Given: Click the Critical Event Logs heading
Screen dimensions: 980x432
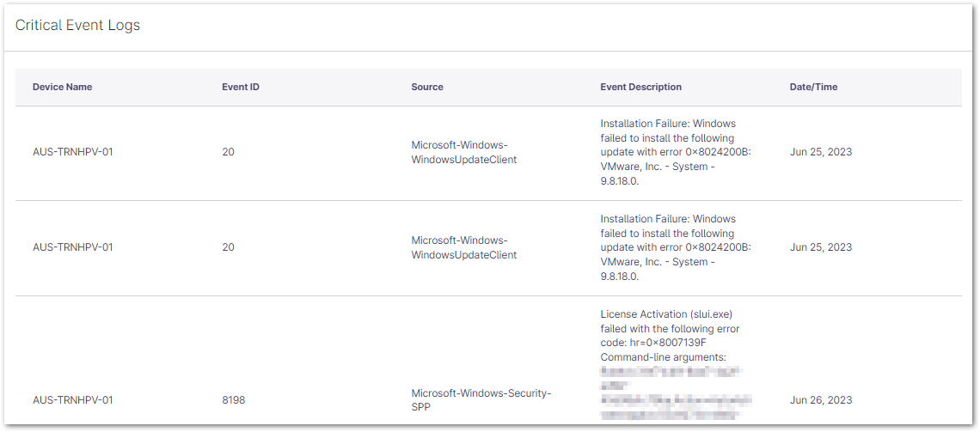Looking at the screenshot, I should (77, 26).
